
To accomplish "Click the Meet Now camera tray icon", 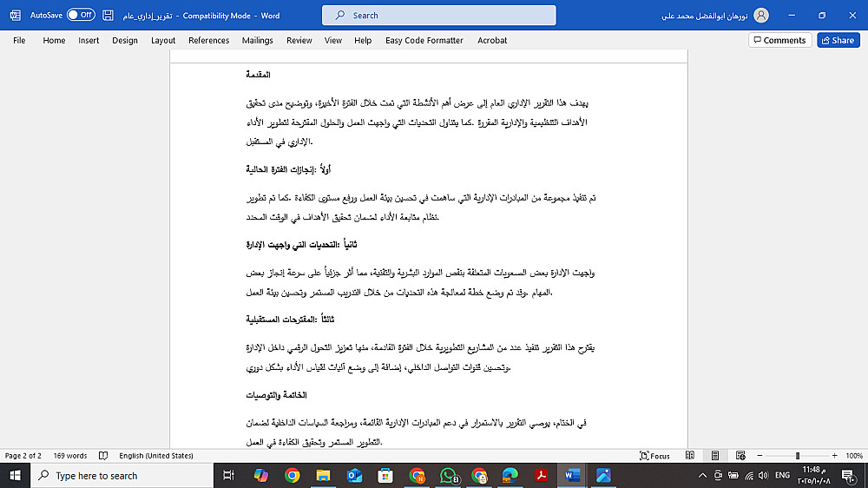I will point(718,475).
